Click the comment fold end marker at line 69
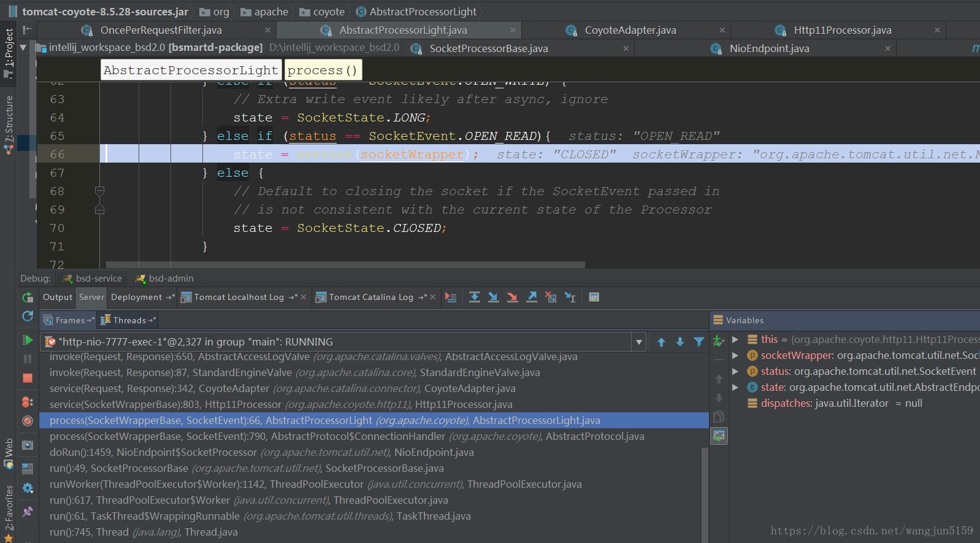The width and height of the screenshot is (980, 543). (99, 210)
